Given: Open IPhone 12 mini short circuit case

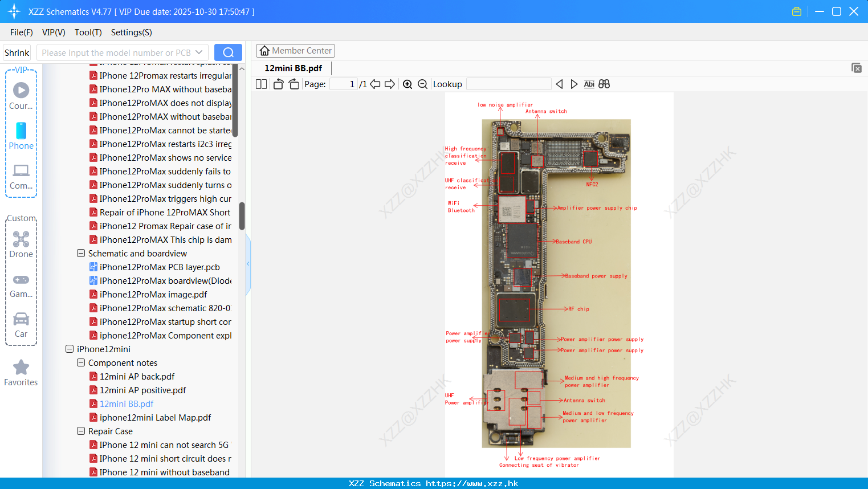Looking at the screenshot, I should coord(165,458).
